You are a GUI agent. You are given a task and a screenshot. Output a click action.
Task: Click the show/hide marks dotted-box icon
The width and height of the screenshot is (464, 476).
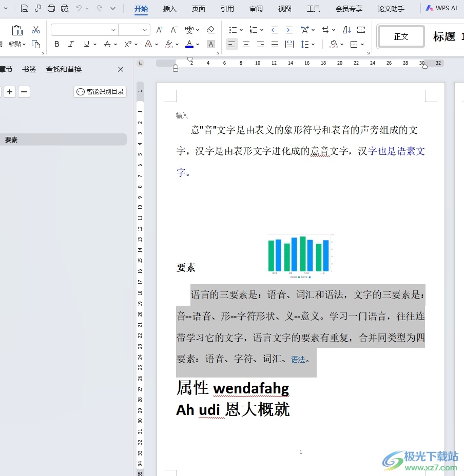[x=361, y=30]
